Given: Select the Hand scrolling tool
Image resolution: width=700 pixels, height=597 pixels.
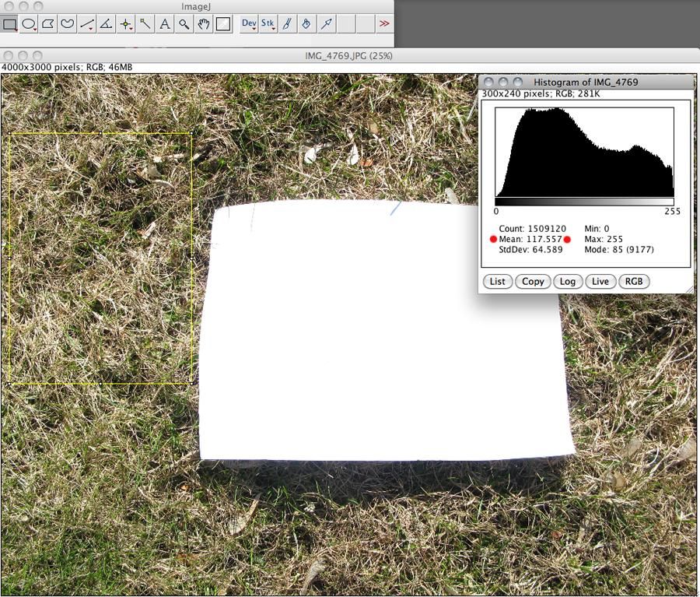Looking at the screenshot, I should point(204,23).
